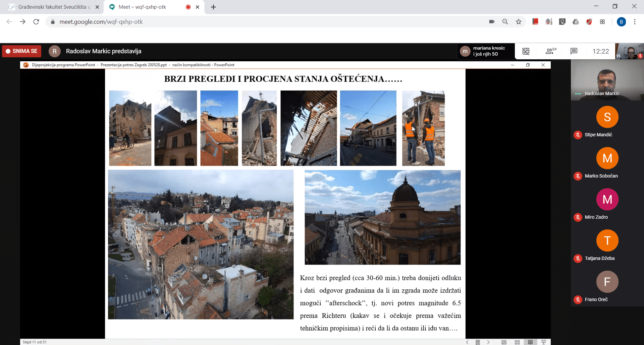
Task: Click 'Slajd 11 od 51' status text
Action: (35, 342)
